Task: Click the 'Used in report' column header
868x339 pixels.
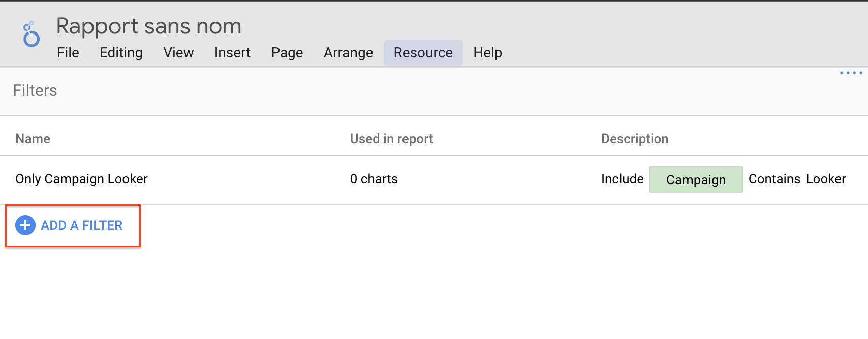Action: [x=391, y=139]
